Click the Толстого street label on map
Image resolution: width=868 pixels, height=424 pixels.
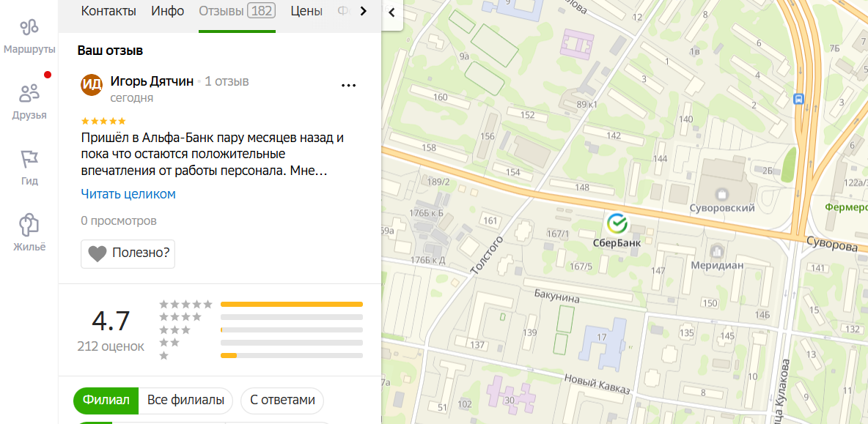tap(487, 255)
